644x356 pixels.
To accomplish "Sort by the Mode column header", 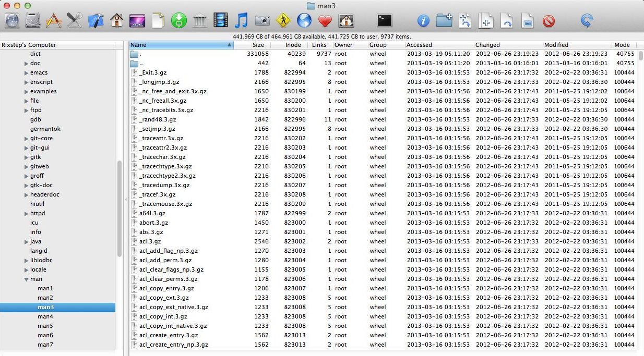I will pos(624,45).
